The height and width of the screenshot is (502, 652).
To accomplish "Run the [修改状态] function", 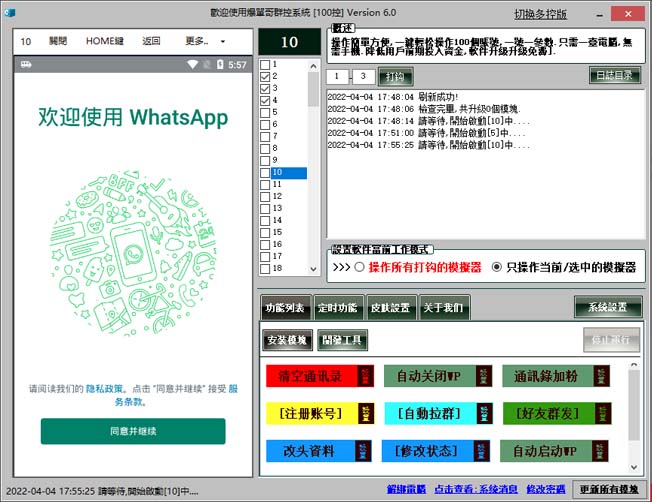I will [428, 451].
